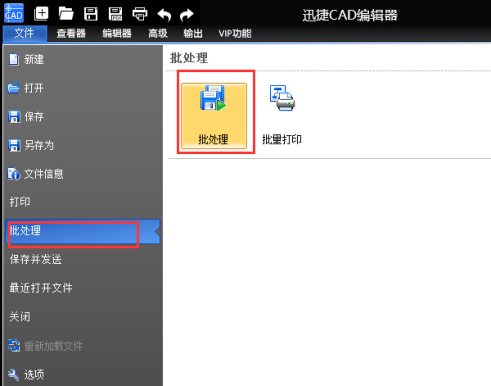Click the CAD application logo icon
The width and height of the screenshot is (491, 386).
(x=14, y=13)
